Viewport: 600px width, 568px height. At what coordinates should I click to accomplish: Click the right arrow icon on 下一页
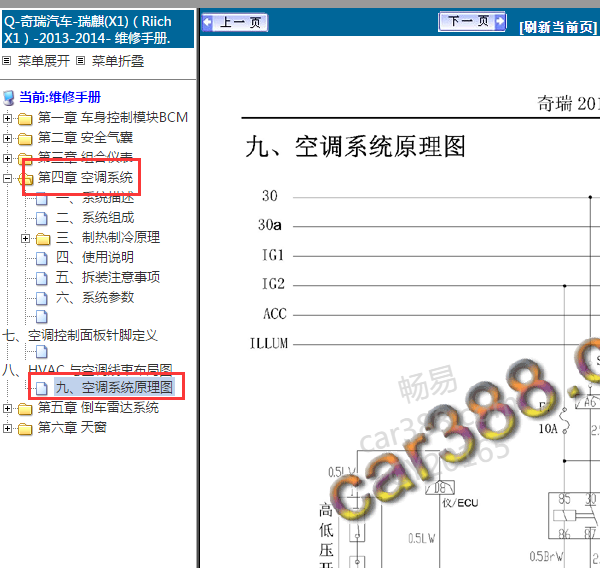(x=500, y=21)
